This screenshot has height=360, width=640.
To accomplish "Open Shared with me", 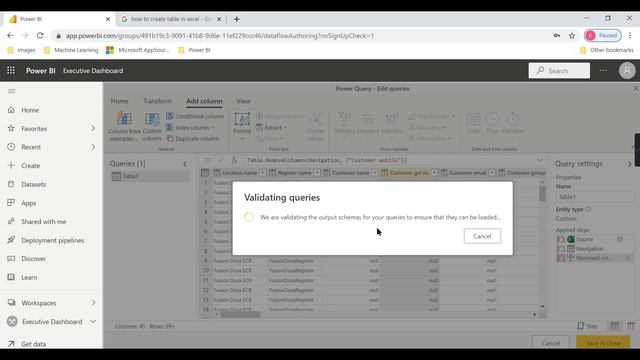I will [x=43, y=222].
